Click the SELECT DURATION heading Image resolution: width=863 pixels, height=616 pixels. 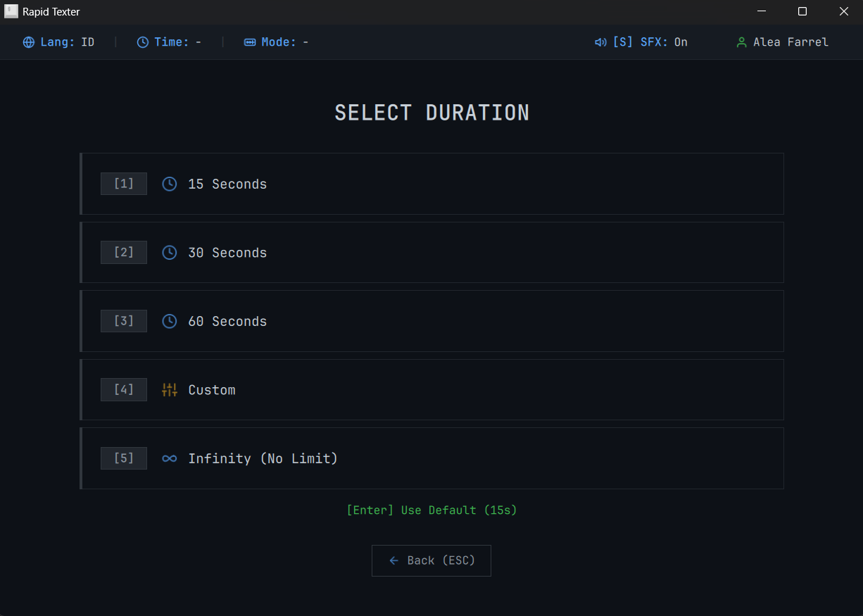pyautogui.click(x=431, y=113)
